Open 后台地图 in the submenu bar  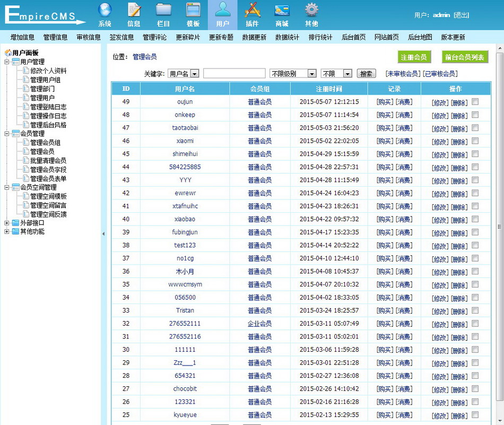[x=420, y=37]
